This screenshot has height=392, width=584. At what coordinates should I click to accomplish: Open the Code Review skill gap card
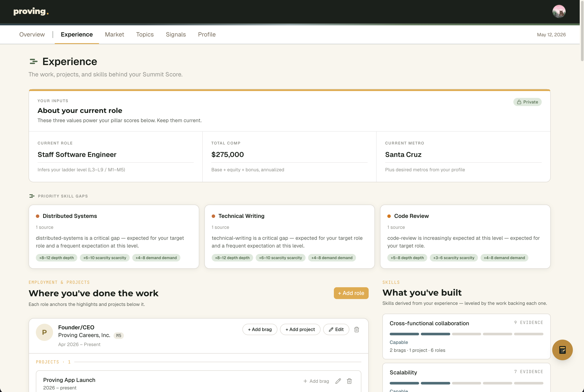pos(465,237)
